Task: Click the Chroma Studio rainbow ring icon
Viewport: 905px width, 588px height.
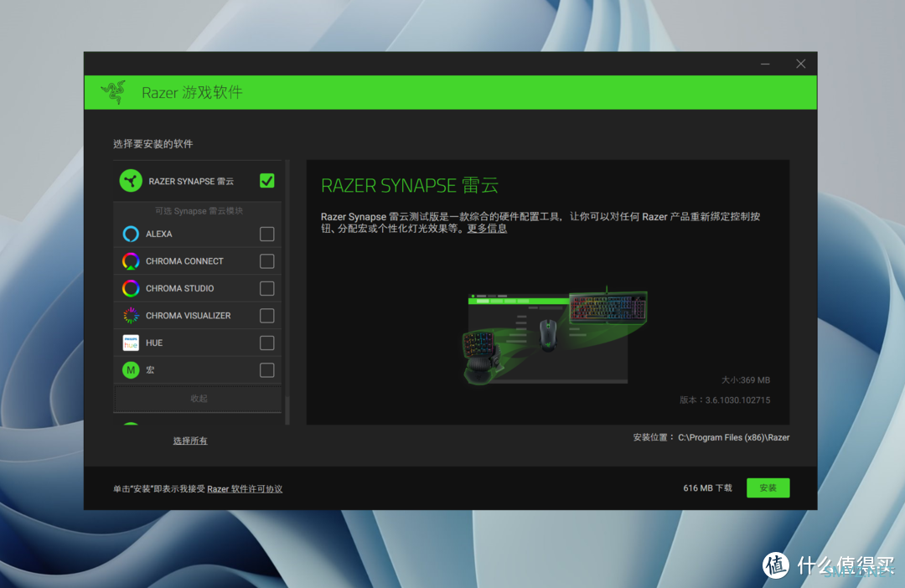Action: click(x=131, y=288)
